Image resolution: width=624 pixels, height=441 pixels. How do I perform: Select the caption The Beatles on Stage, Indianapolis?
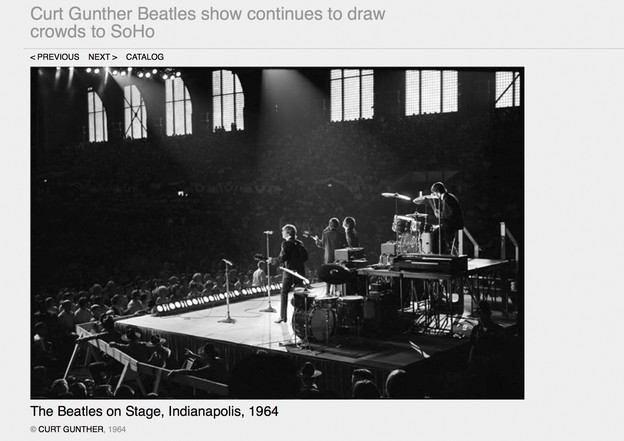coord(154,411)
